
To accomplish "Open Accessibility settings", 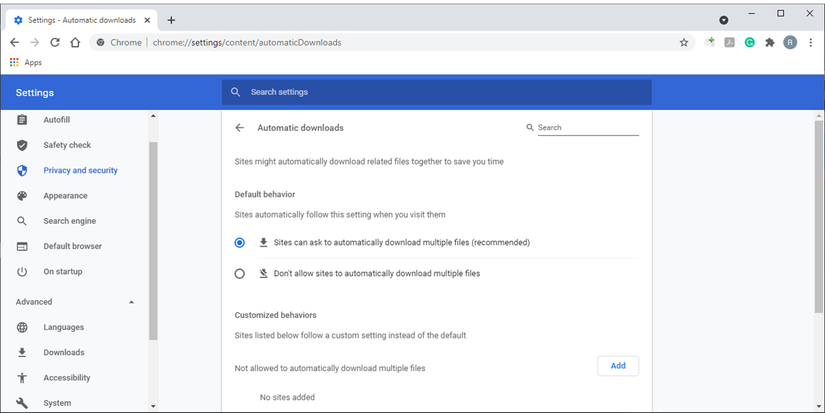I will point(67,378).
